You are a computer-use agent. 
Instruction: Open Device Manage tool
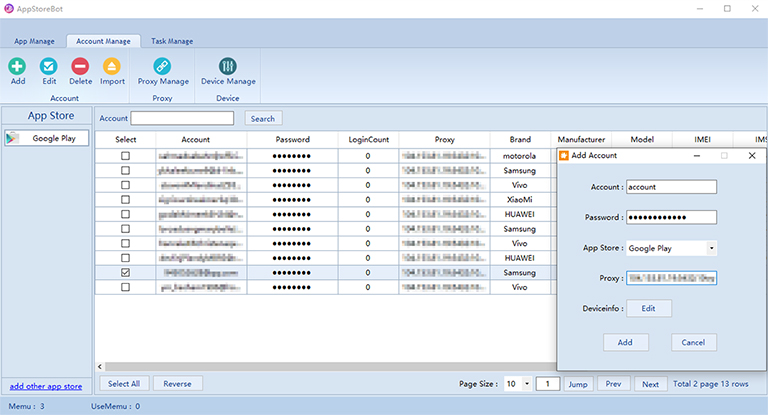(x=228, y=66)
